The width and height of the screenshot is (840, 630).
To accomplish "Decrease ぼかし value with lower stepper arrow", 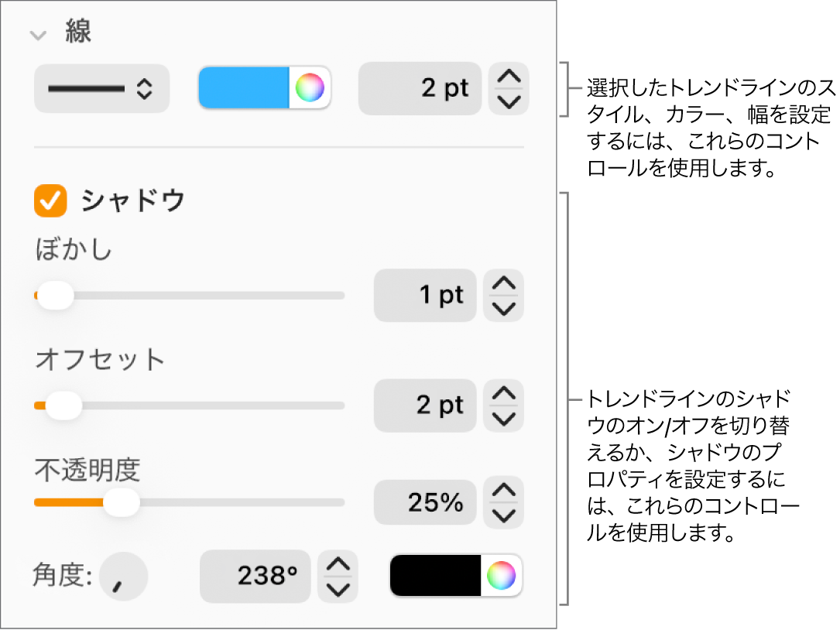I will tap(502, 306).
